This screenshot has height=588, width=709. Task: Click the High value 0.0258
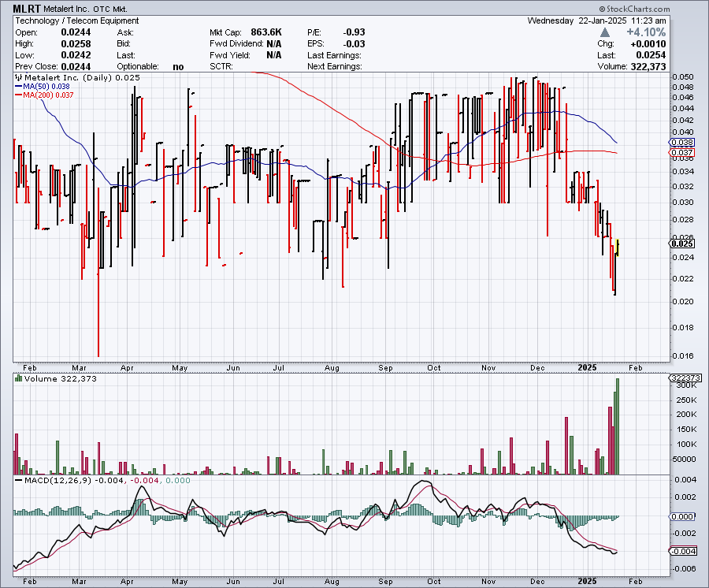click(x=76, y=44)
